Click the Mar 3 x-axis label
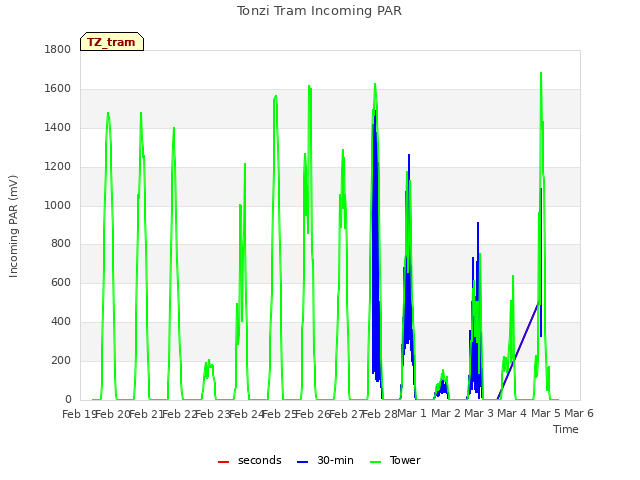The width and height of the screenshot is (640, 480). pos(479,413)
